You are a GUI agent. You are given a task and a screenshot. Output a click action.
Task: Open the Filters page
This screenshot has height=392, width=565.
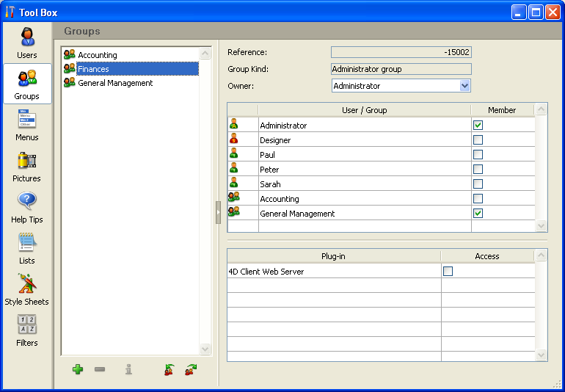click(27, 330)
